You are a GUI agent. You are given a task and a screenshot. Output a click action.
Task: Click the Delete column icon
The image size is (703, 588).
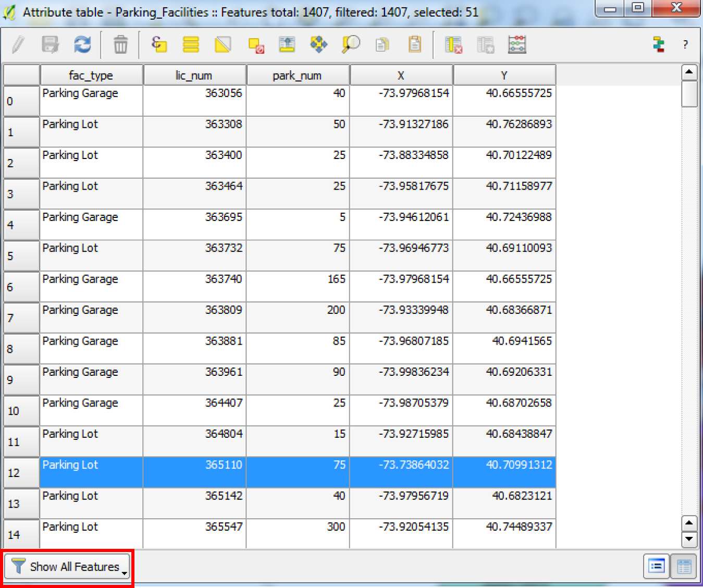click(x=453, y=45)
